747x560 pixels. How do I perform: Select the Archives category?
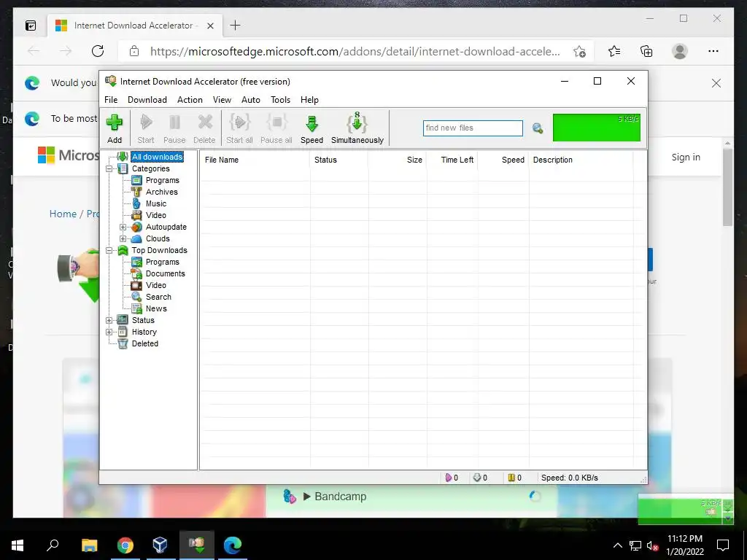[x=161, y=192]
